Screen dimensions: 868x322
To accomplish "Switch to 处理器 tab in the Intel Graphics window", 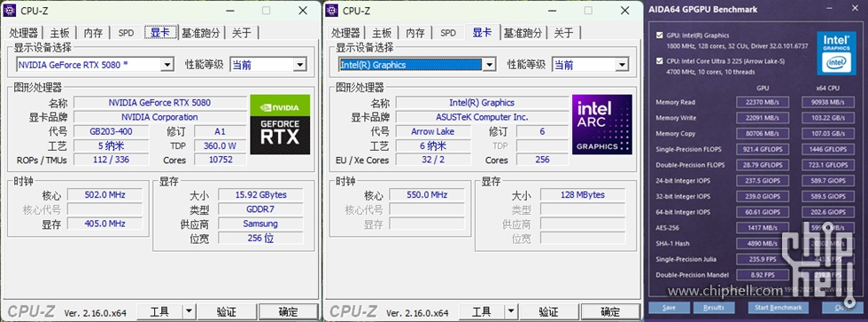I will click(346, 33).
